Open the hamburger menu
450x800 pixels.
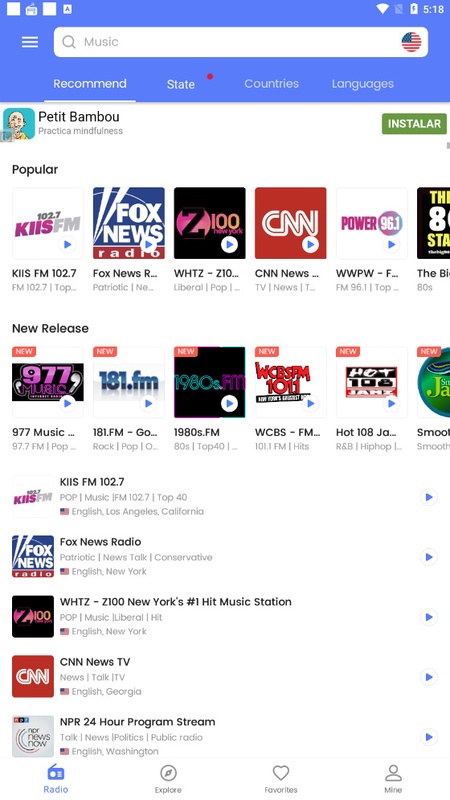click(x=30, y=42)
